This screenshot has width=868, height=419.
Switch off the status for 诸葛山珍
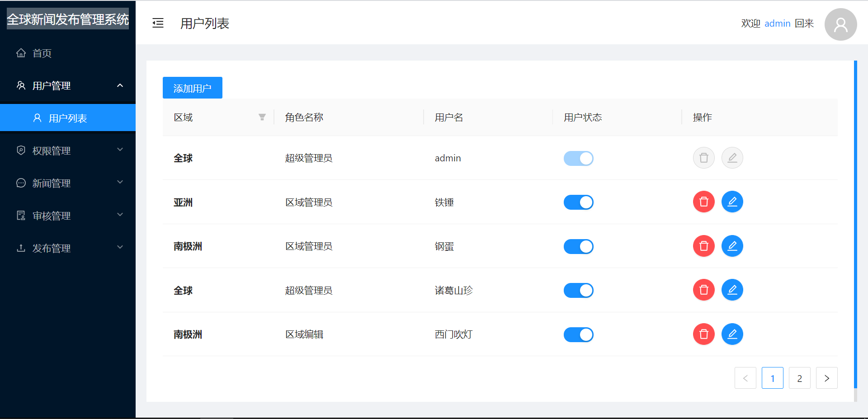tap(578, 290)
